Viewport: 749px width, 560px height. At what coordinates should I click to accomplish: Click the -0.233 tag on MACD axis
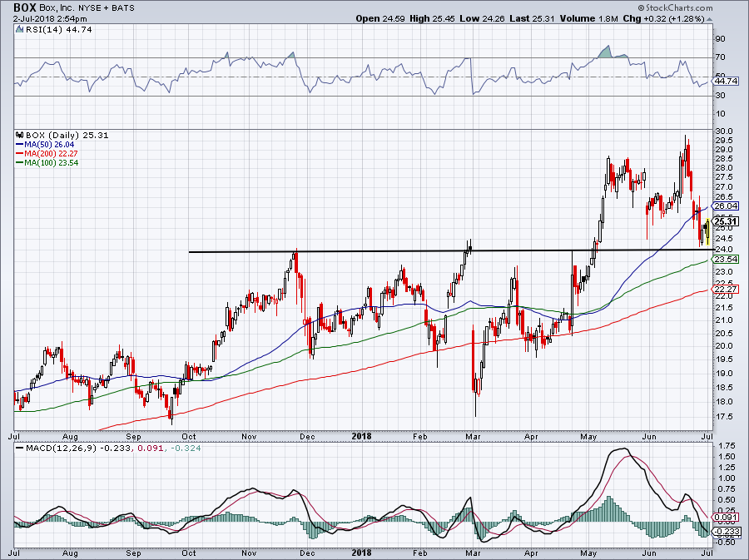click(x=725, y=532)
